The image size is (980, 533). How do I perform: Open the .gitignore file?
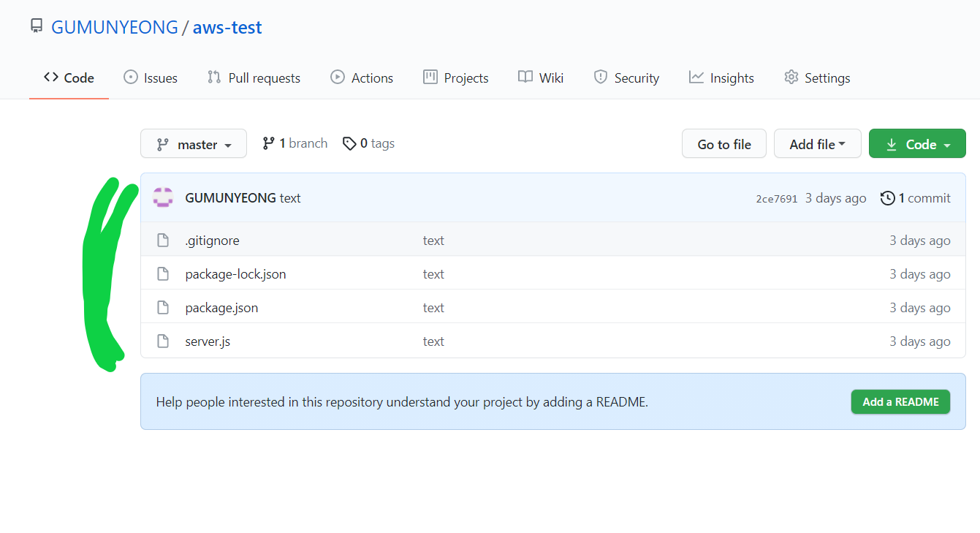(212, 241)
